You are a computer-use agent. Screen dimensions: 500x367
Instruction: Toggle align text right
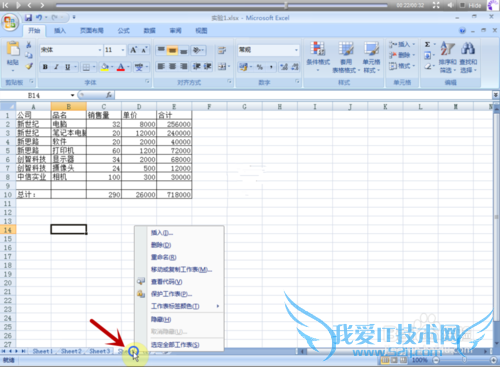[183, 67]
